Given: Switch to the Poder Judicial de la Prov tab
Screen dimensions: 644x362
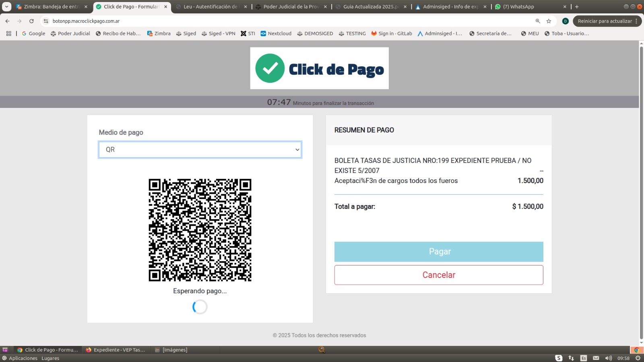Looking at the screenshot, I should (x=291, y=7).
